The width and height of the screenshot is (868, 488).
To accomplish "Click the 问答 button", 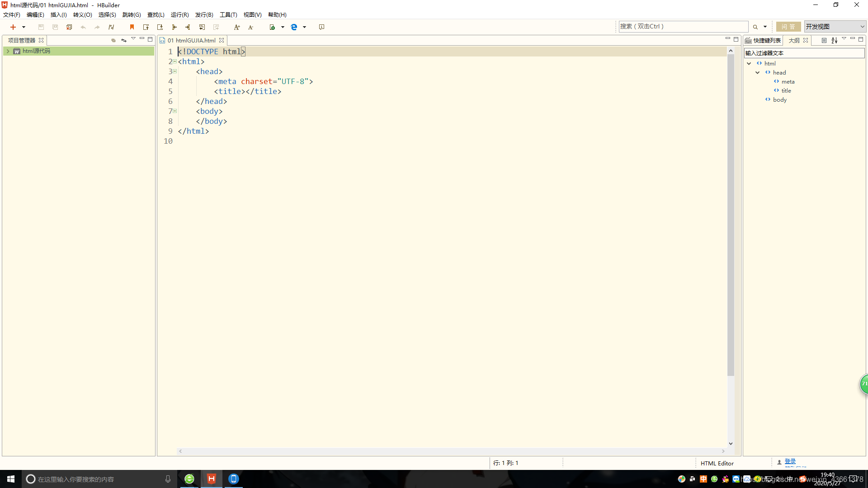I will pyautogui.click(x=788, y=27).
